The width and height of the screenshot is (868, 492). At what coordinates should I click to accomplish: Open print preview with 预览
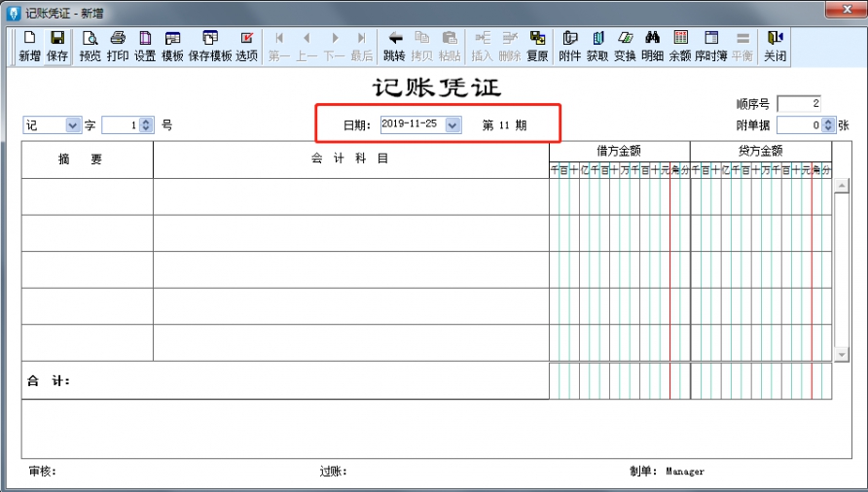tap(90, 46)
